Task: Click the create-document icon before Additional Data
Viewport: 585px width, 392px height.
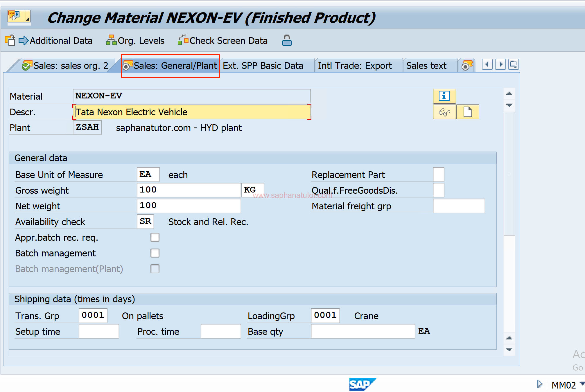Action: [x=10, y=40]
